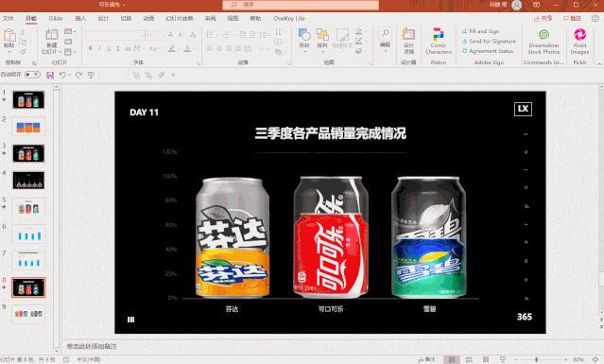This screenshot has width=604, height=364.
Task: Click the Increase Font Size icon
Action: (170, 35)
